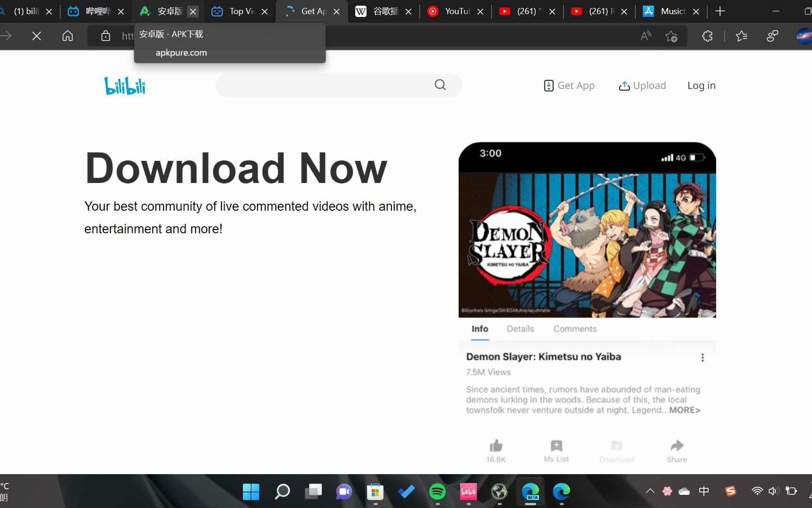Close the Get App tab

pyautogui.click(x=336, y=12)
